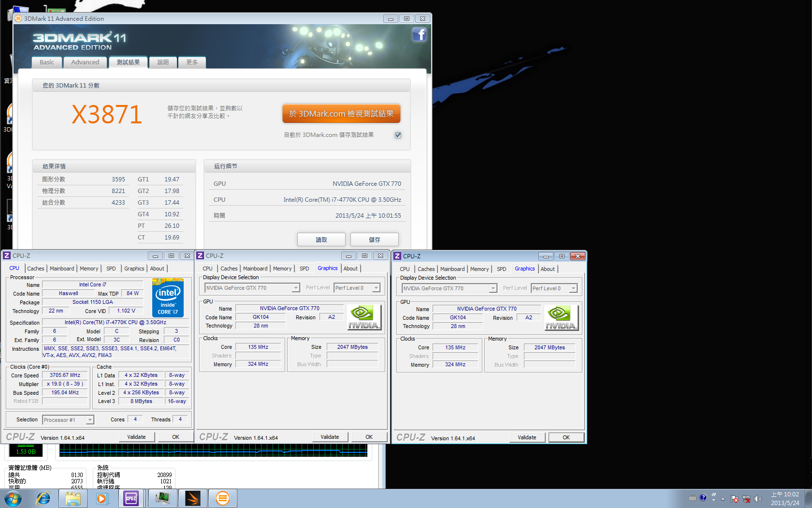Open SPD tab in right CPU-Z window

(x=502, y=269)
